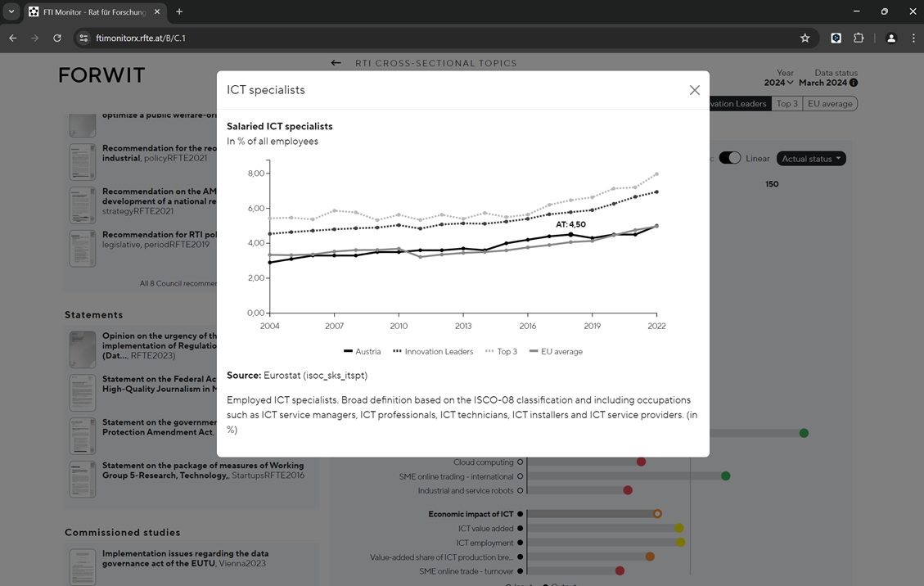The image size is (924, 586).
Task: Select the Innovation Leaders comparison tab
Action: click(x=740, y=104)
